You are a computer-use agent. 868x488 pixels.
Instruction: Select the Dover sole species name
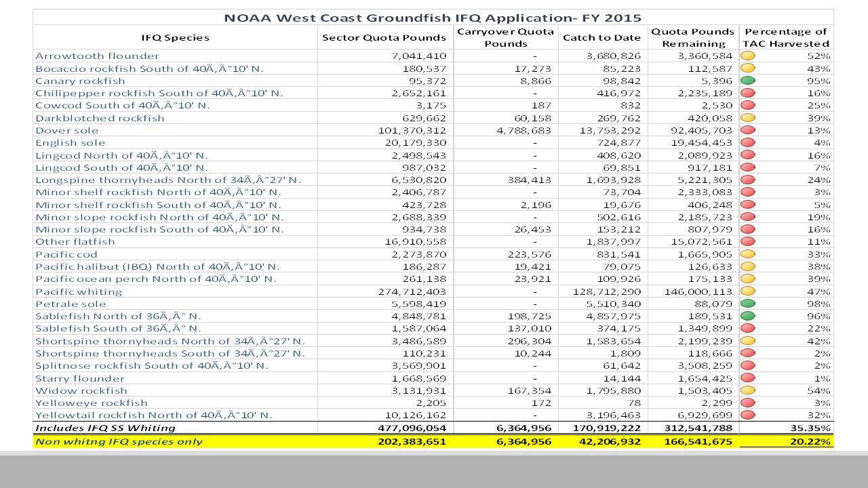point(66,130)
